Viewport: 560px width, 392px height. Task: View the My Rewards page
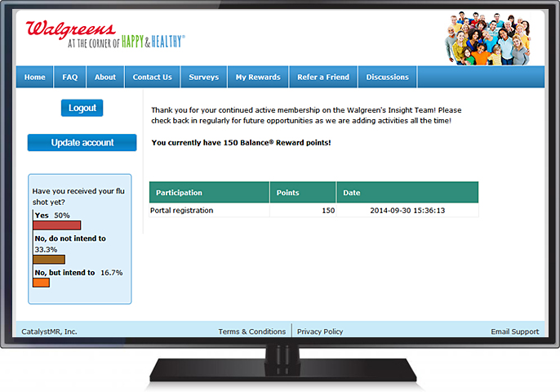click(258, 78)
